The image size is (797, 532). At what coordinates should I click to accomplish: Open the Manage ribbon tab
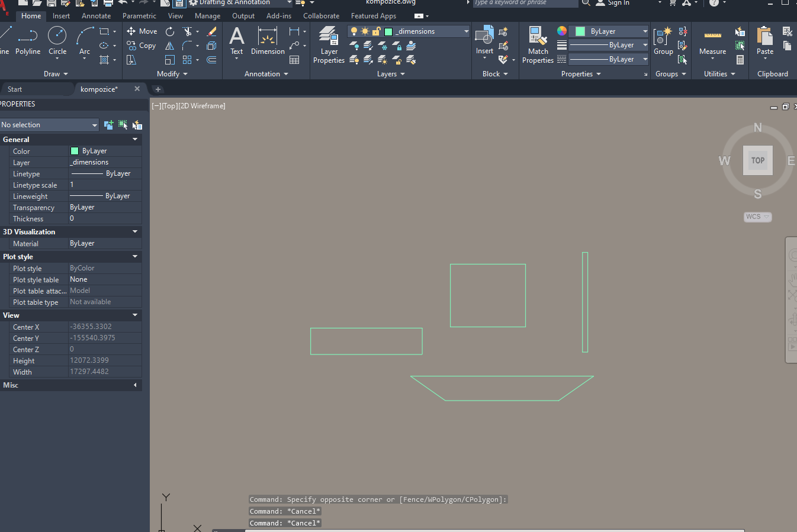click(x=207, y=16)
